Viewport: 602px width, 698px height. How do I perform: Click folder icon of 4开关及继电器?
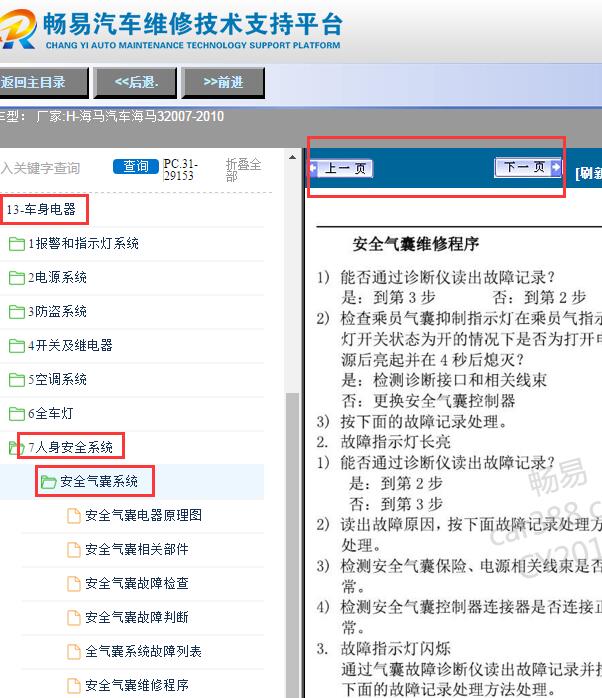click(17, 345)
